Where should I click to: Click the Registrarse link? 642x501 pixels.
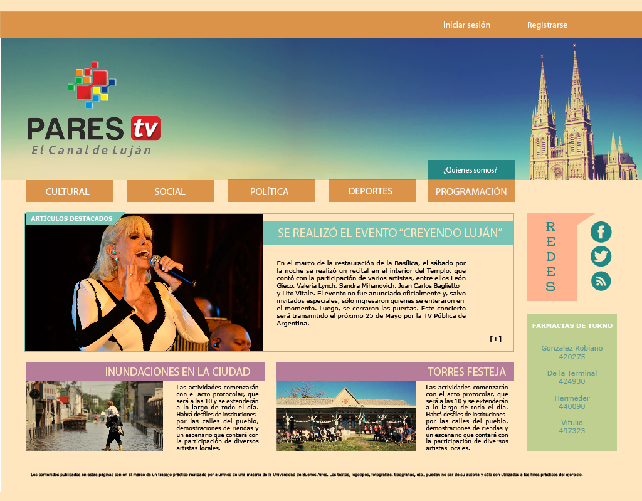[547, 24]
